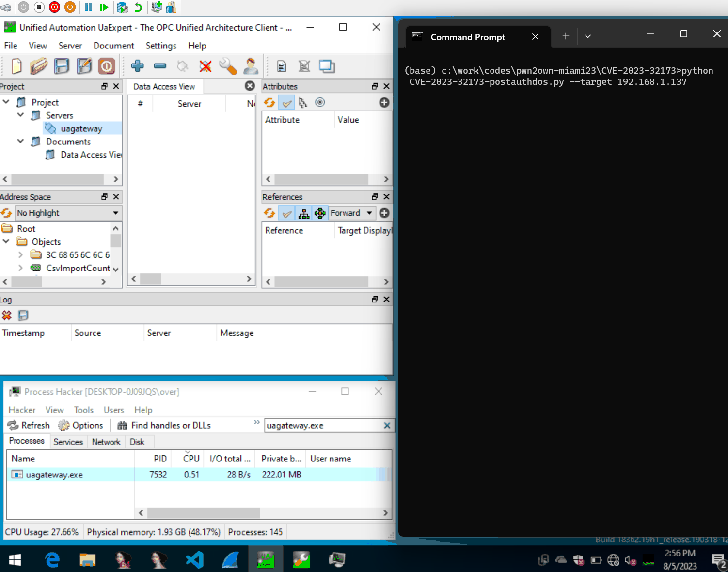Viewport: 728px width, 572px height.
Task: Open a project with the folder icon
Action: [x=39, y=66]
